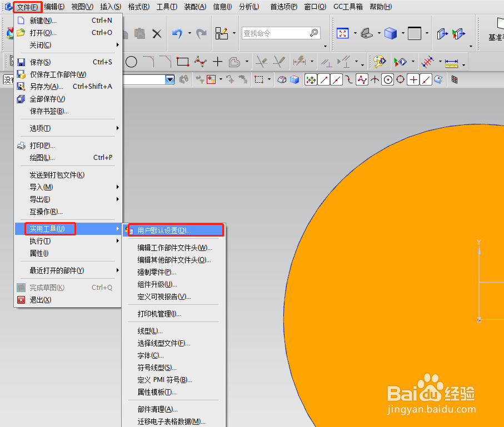The width and height of the screenshot is (504, 427).
Task: Select the Rapid Dimension tool
Action: [x=300, y=62]
